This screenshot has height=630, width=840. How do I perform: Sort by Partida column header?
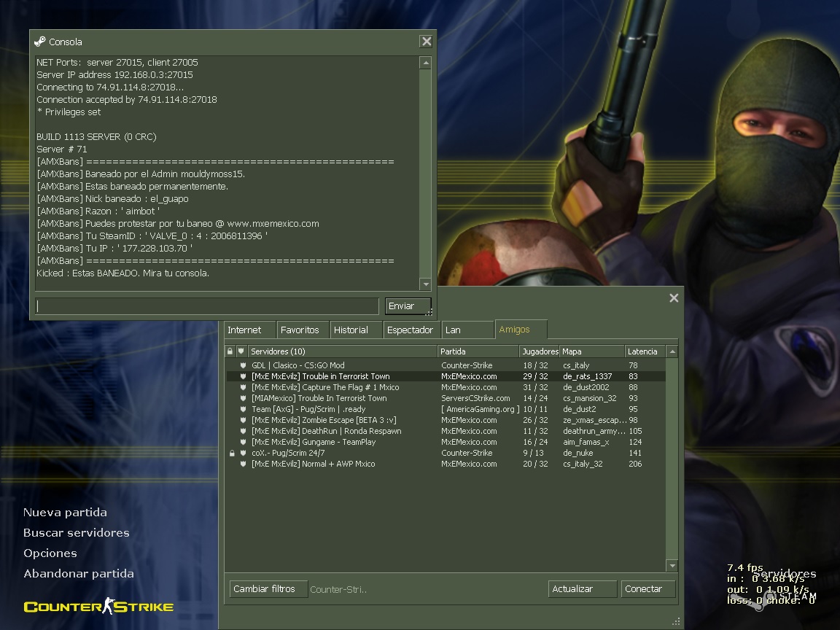pos(478,351)
